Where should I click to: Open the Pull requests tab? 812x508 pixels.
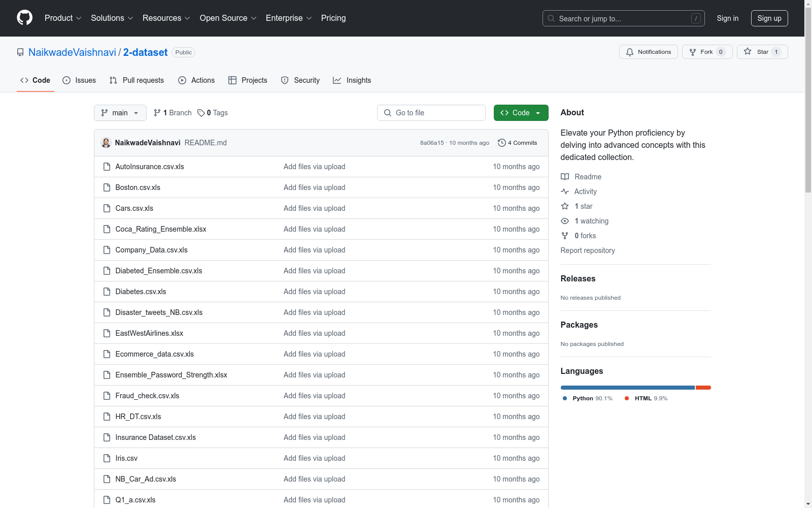[137, 80]
